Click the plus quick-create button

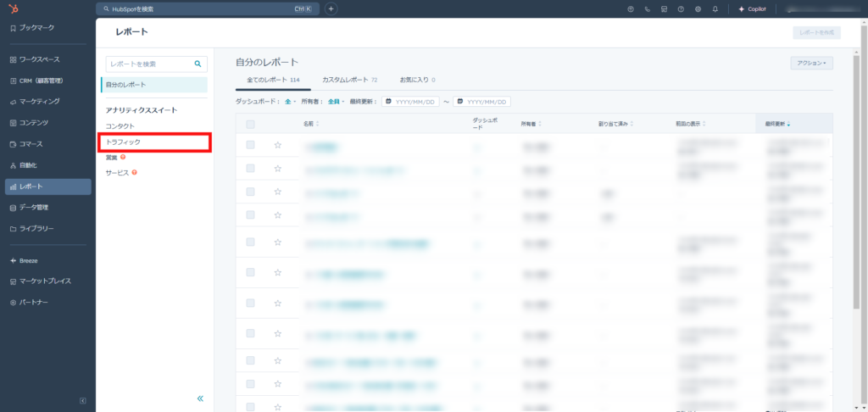point(331,8)
